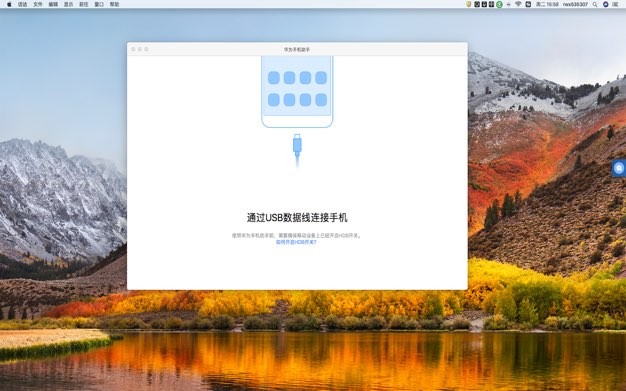Close the 华为手机助手 window
The image size is (626, 391).
[133, 49]
